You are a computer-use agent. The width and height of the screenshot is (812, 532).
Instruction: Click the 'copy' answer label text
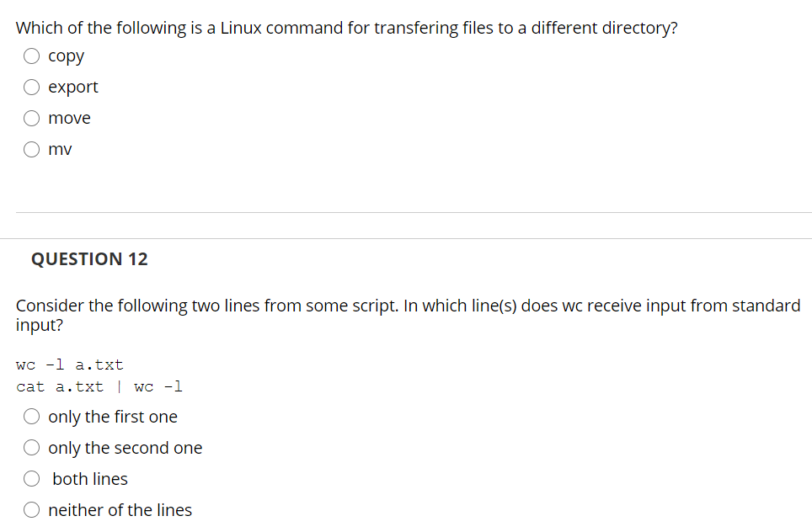click(x=67, y=56)
